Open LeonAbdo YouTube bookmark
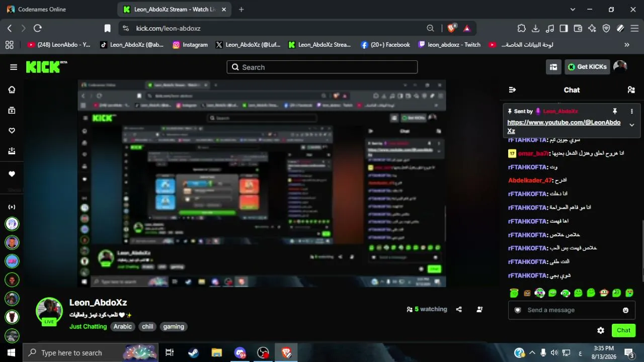644x362 pixels. [59, 45]
